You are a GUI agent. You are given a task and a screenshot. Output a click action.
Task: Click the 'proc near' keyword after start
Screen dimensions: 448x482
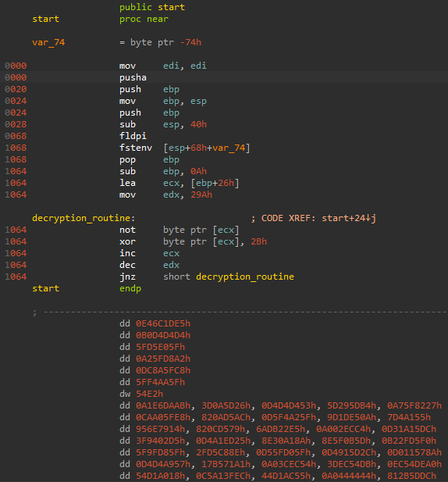tap(144, 19)
